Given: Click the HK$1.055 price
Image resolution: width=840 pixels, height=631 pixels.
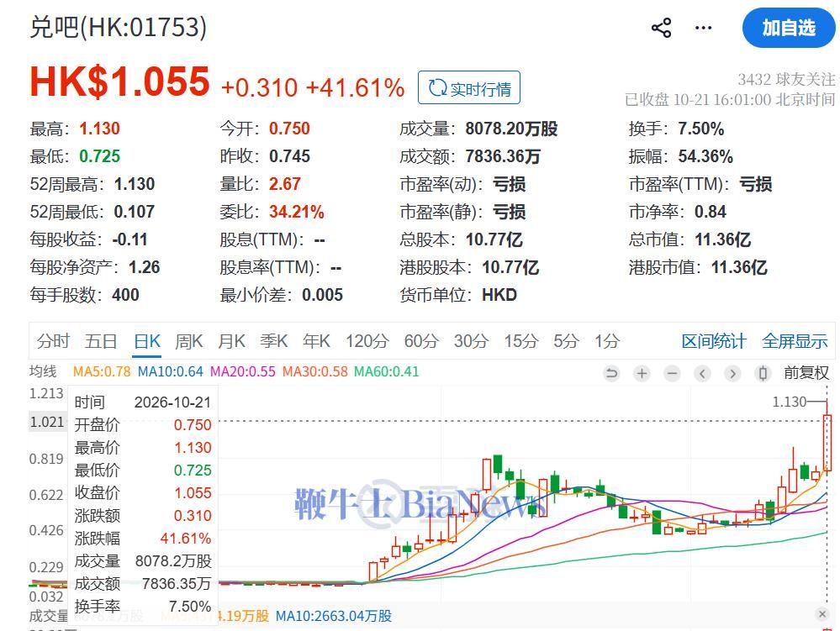Looking at the screenshot, I should [119, 82].
